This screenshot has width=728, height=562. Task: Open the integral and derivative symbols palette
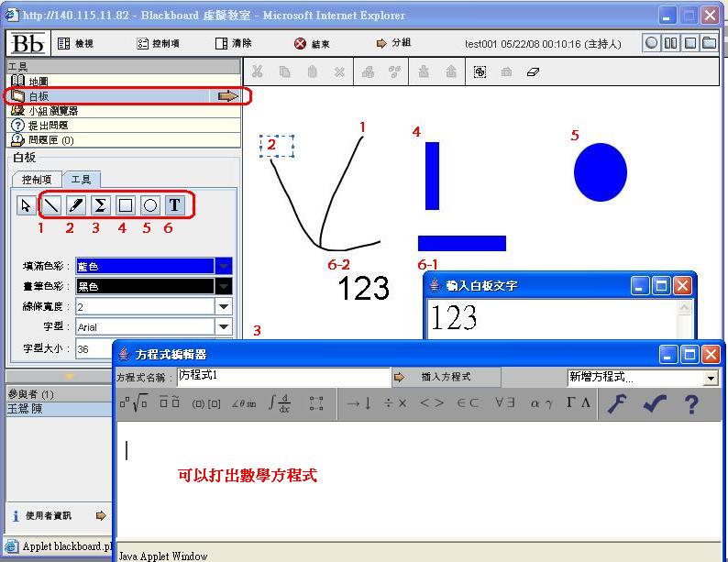tap(280, 403)
